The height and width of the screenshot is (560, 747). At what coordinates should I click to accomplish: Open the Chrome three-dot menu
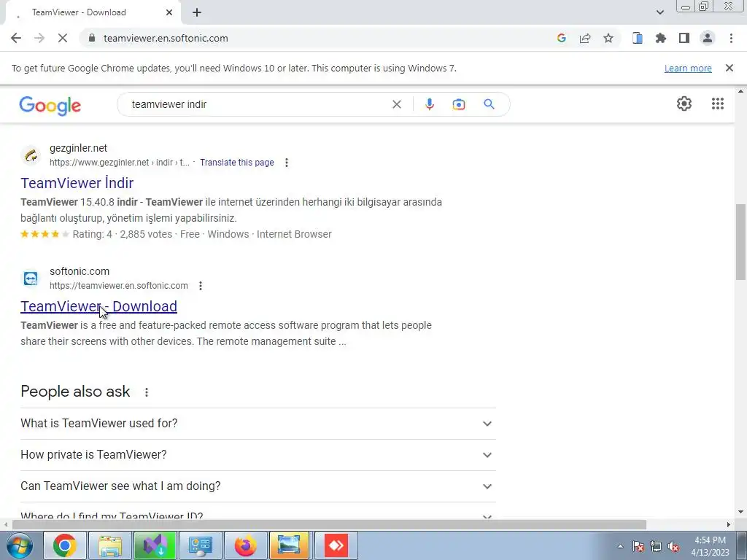(731, 38)
